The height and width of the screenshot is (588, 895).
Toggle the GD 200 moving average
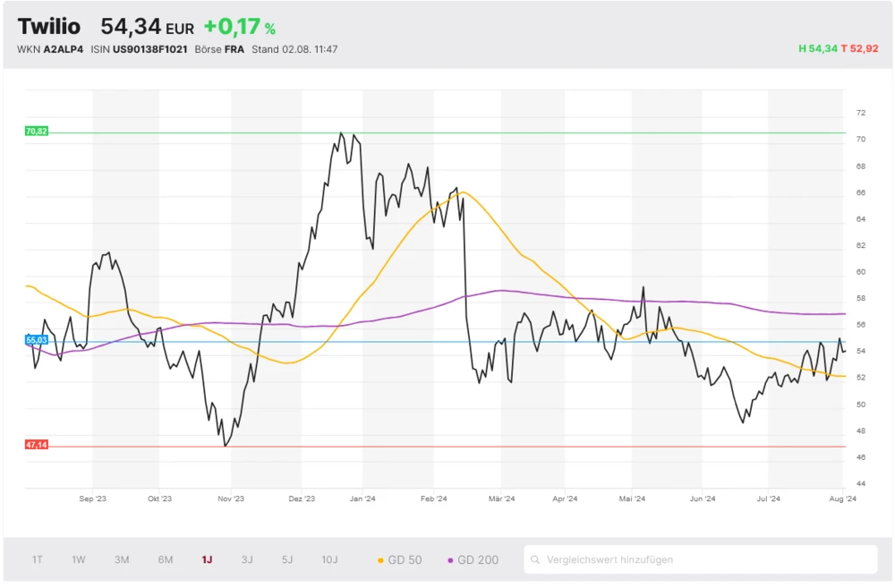click(x=473, y=560)
